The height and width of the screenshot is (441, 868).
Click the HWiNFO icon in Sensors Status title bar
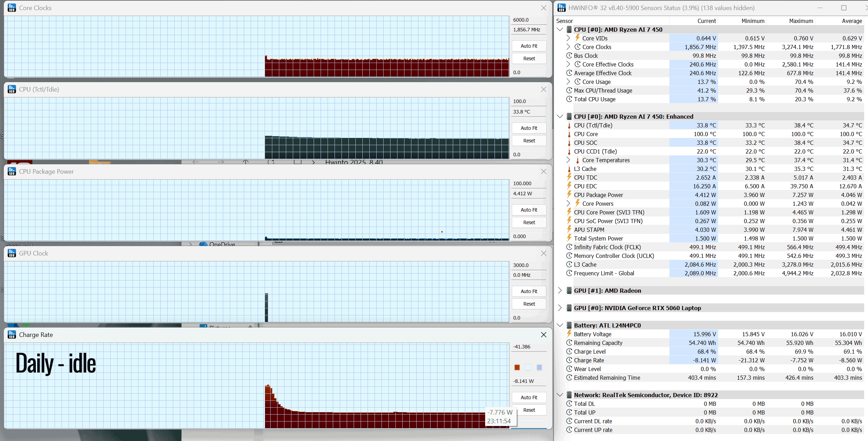[x=561, y=8]
